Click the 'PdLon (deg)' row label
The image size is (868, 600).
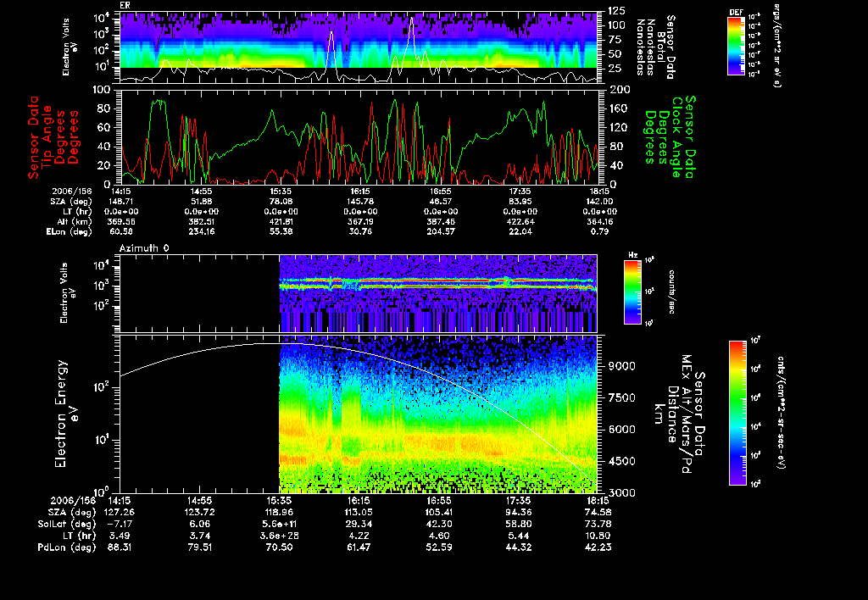67,547
